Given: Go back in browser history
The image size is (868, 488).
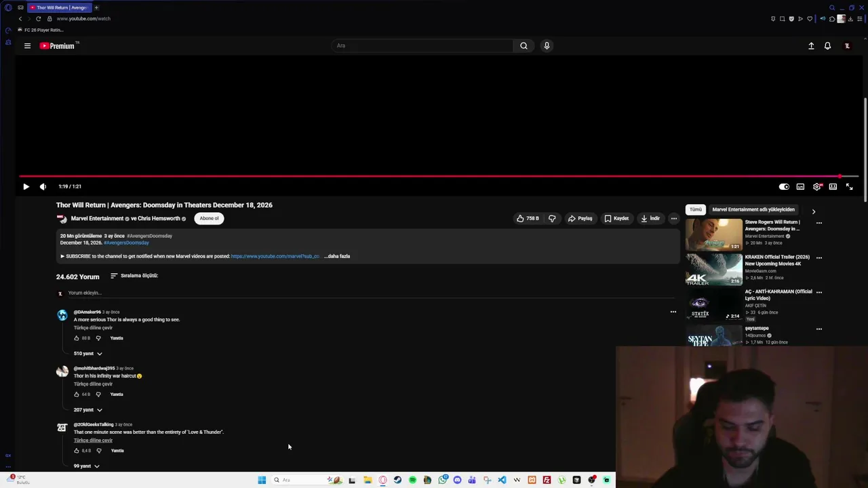Looking at the screenshot, I should tap(20, 18).
